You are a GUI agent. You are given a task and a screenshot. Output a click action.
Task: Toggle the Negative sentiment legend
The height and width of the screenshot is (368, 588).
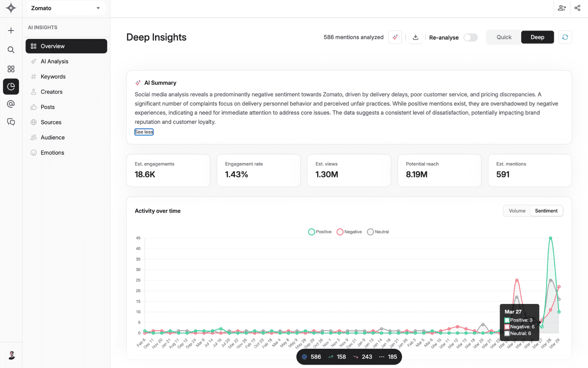[348, 231]
